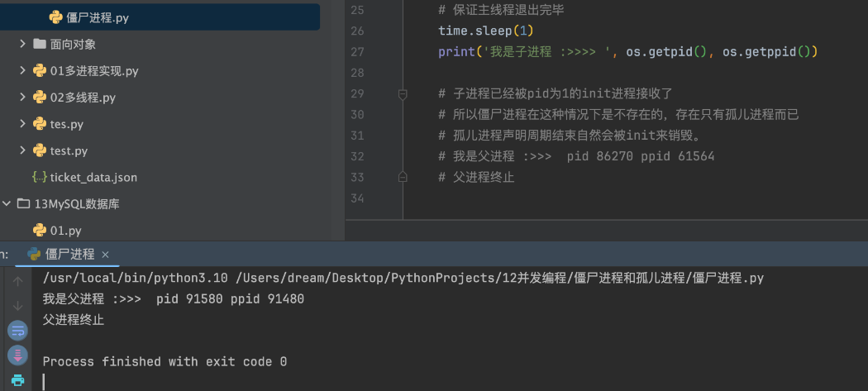868x391 pixels.
Task: Click the comment on line 30
Action: click(618, 115)
